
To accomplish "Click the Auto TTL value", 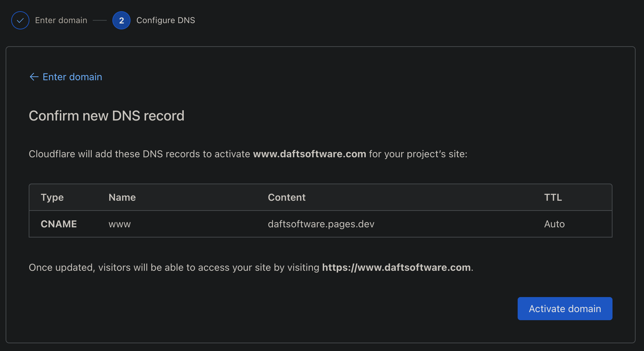I will click(x=554, y=224).
